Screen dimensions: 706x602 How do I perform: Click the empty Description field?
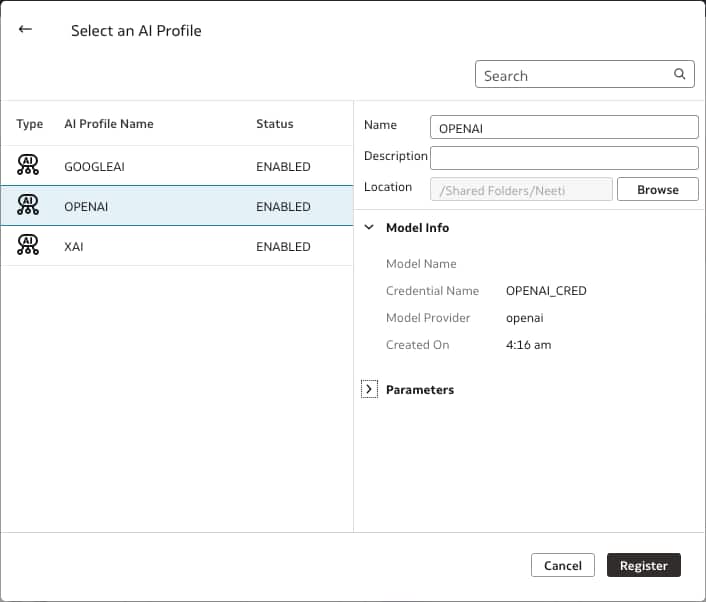pyautogui.click(x=564, y=158)
